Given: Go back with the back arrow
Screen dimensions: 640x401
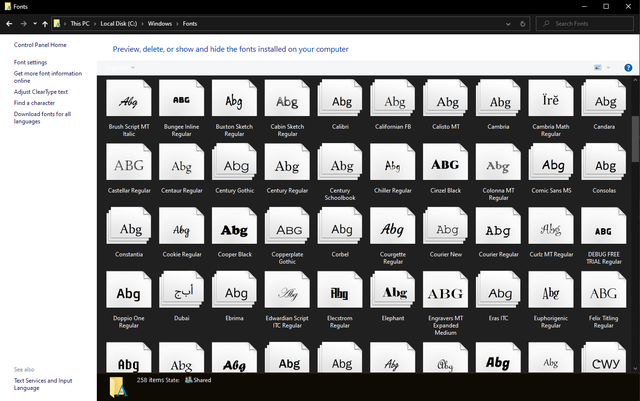Looking at the screenshot, I should 9,24.
